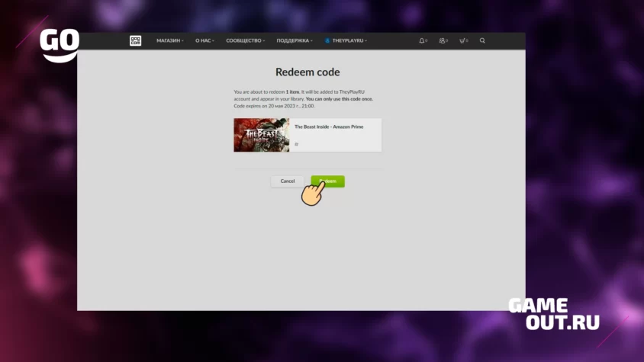Click the Redeem code heading

tap(308, 72)
